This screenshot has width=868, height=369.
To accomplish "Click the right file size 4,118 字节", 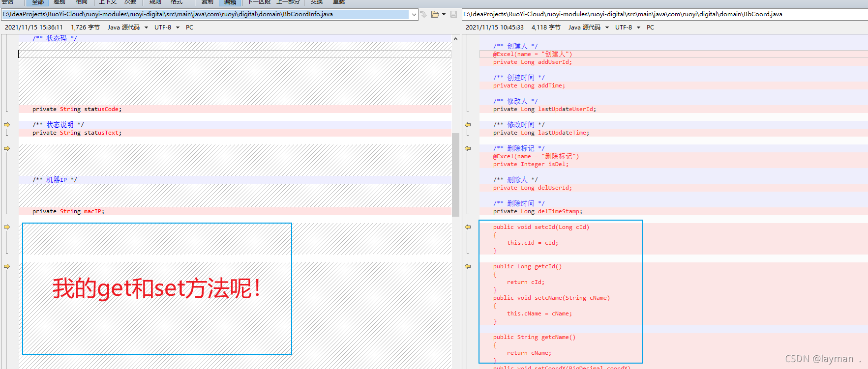I will click(x=546, y=28).
